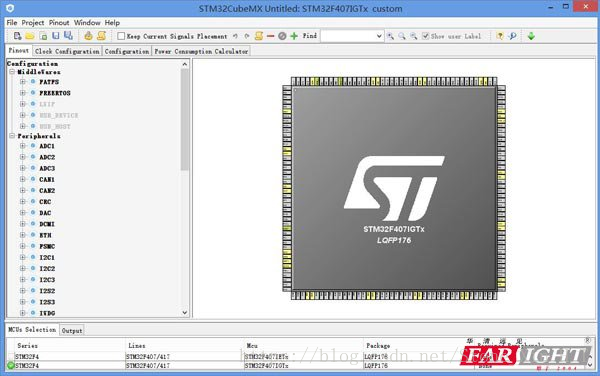Click the Import project toolbar icon
Screen dimensions: 600x376
(43, 36)
